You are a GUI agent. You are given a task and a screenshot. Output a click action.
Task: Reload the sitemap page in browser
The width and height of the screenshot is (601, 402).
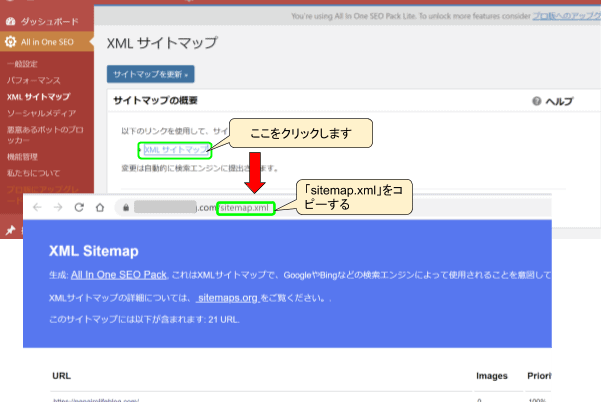[x=77, y=207]
